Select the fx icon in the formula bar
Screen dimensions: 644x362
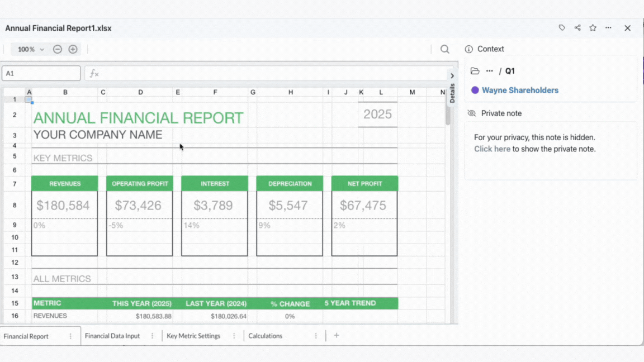coord(93,73)
